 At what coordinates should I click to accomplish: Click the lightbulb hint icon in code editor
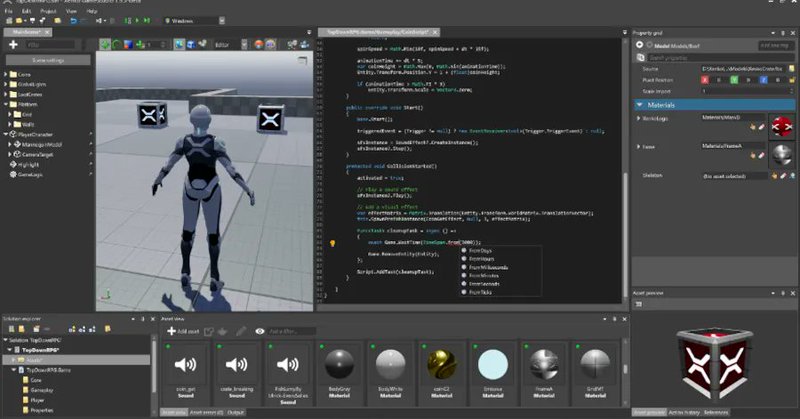click(x=333, y=243)
